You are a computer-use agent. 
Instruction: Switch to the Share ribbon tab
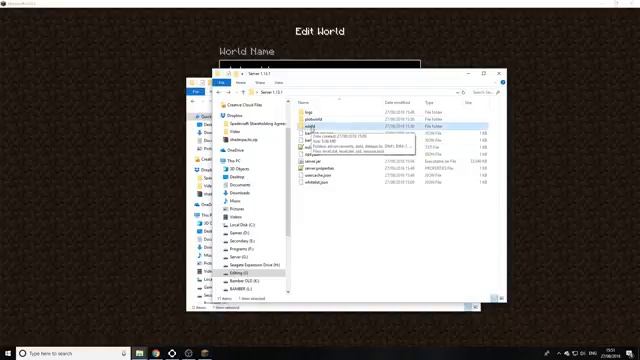[x=260, y=82]
